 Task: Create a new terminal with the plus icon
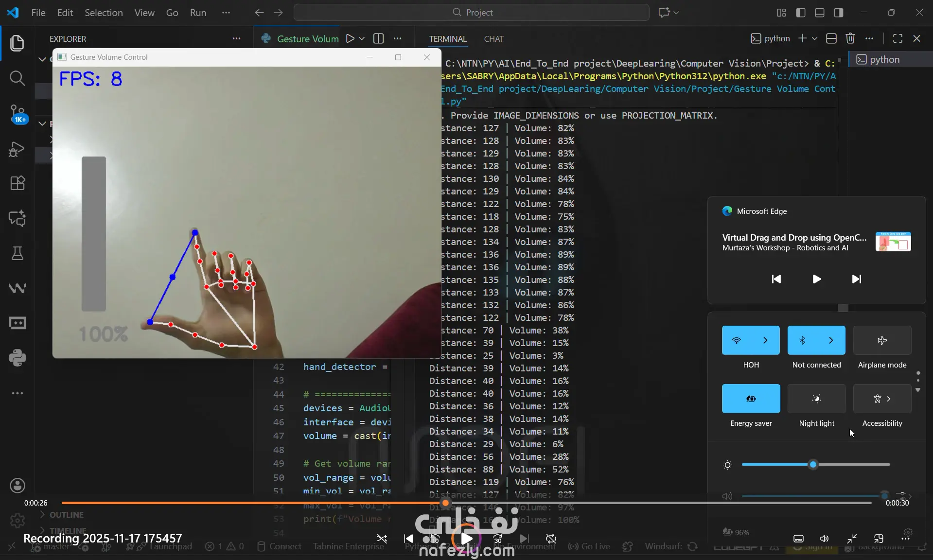[802, 38]
